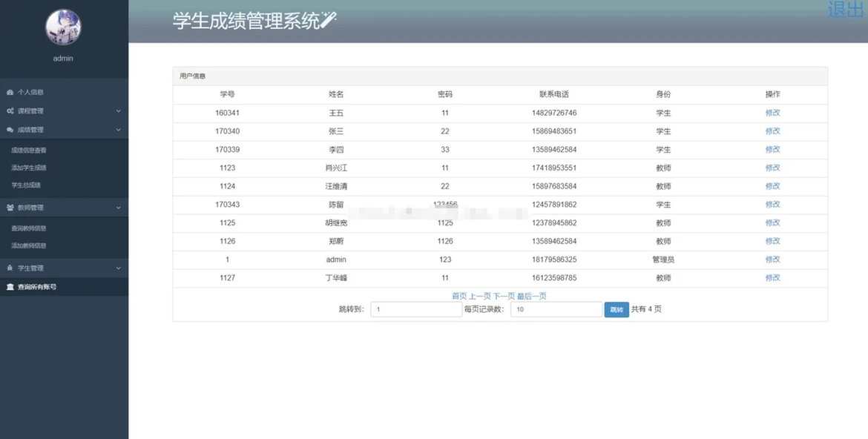Image resolution: width=868 pixels, height=439 pixels.
Task: Click the 用户信息 panel heading
Action: click(x=193, y=76)
